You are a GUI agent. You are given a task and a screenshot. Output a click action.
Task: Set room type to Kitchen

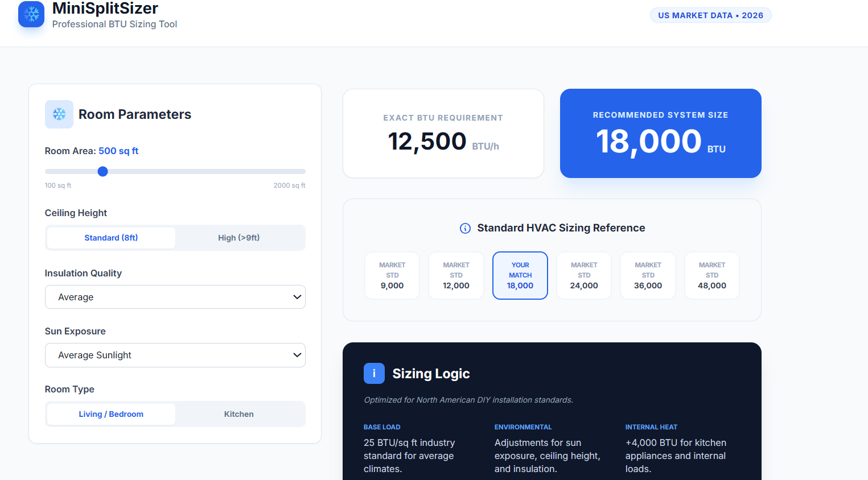point(239,414)
